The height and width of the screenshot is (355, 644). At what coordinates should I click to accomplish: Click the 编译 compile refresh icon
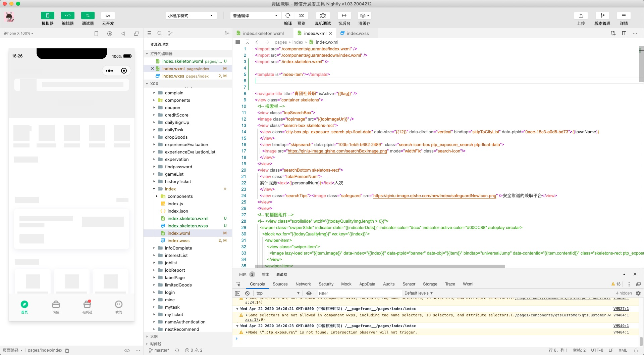pos(288,16)
